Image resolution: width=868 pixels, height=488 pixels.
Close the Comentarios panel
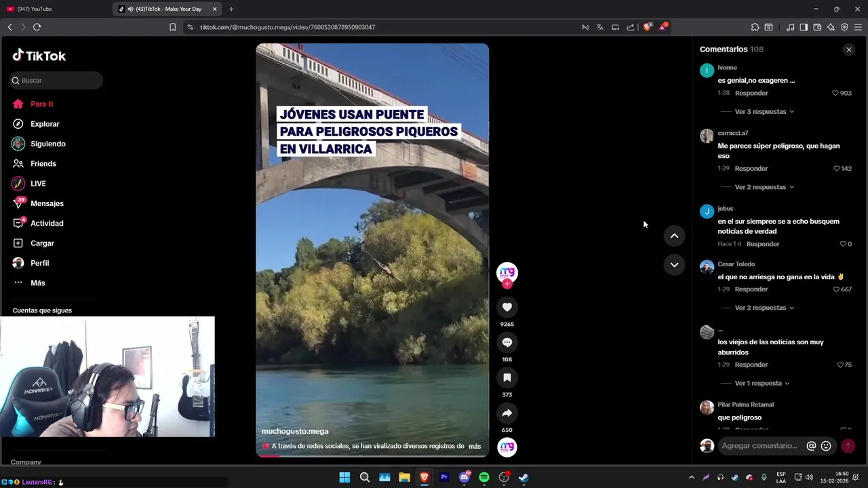tap(848, 49)
